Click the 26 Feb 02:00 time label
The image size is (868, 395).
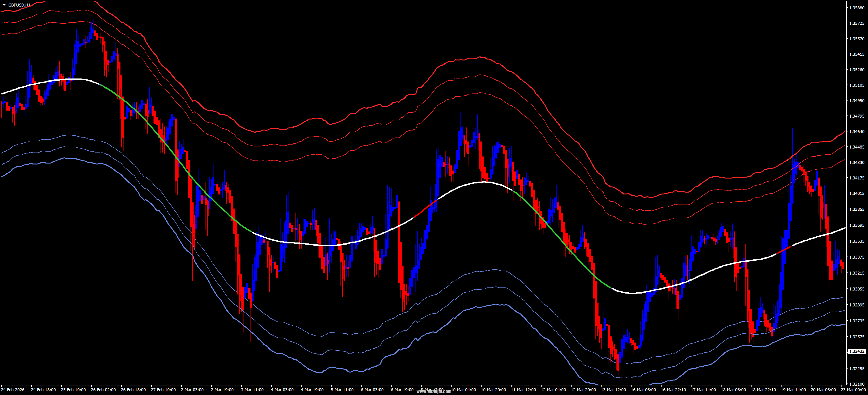click(103, 390)
